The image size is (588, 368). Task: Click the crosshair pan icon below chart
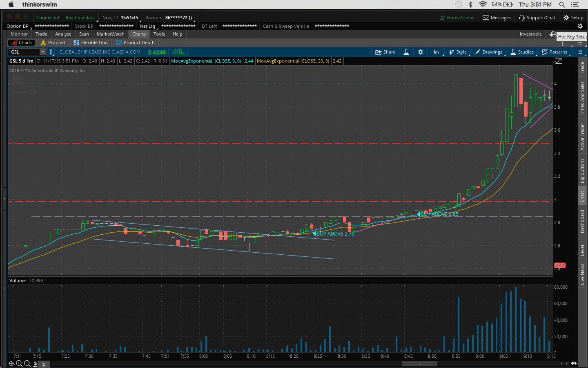[x=11, y=364]
